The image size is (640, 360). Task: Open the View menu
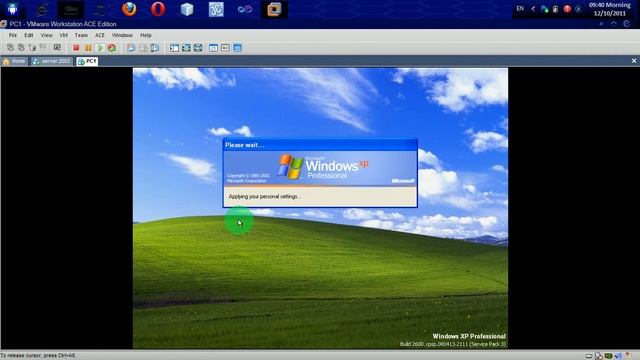[46, 36]
